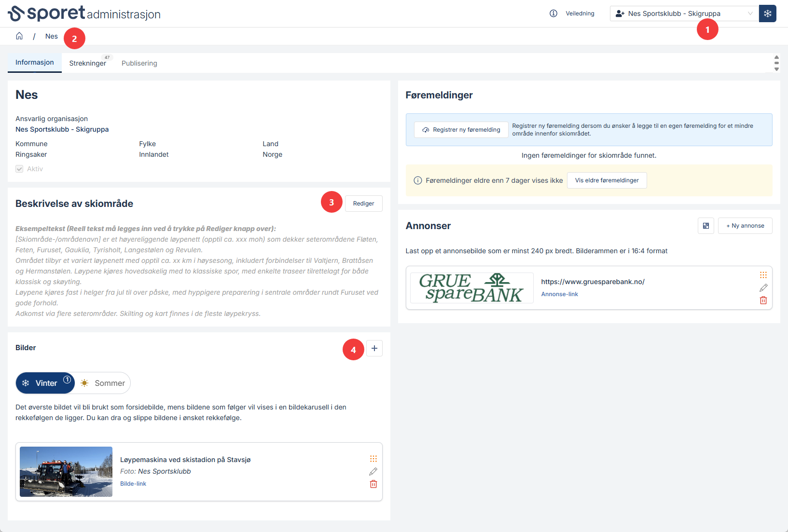Viewport: 788px width, 532px height.
Task: Open the image icon beside Ny annonse
Action: (x=705, y=226)
